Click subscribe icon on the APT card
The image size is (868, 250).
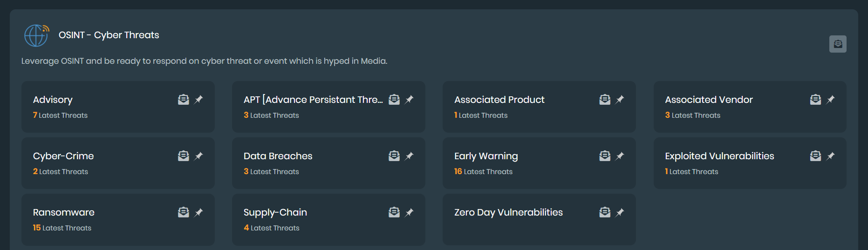(394, 100)
